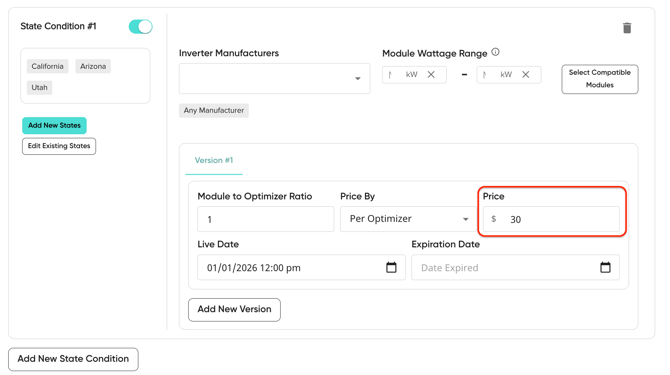Open the Price By dropdown
The width and height of the screenshot is (670, 375).
tap(408, 219)
